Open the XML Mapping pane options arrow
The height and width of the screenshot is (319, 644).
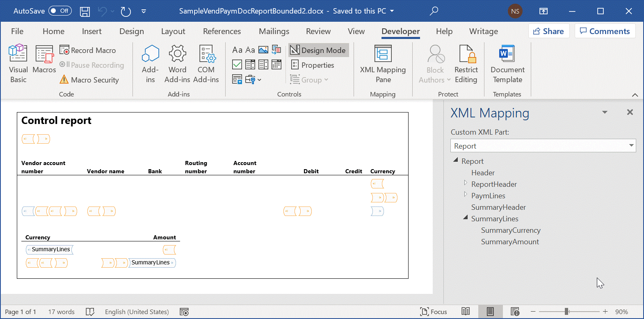click(605, 112)
